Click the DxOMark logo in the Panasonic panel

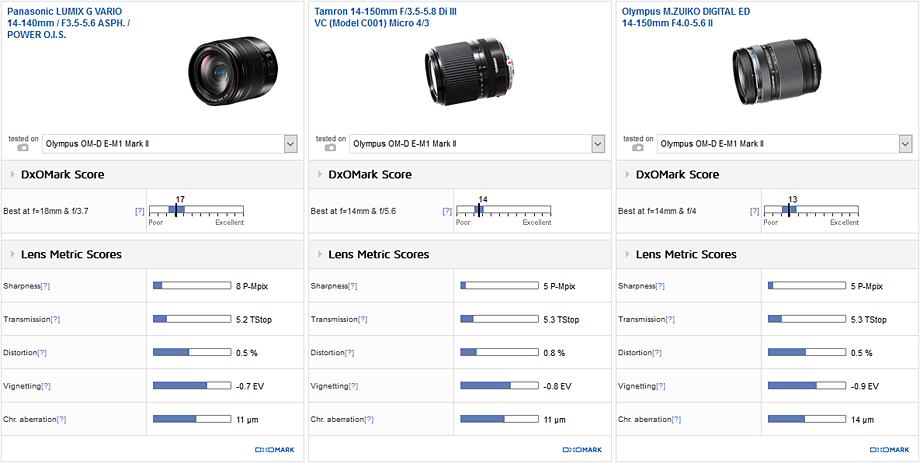click(x=275, y=450)
